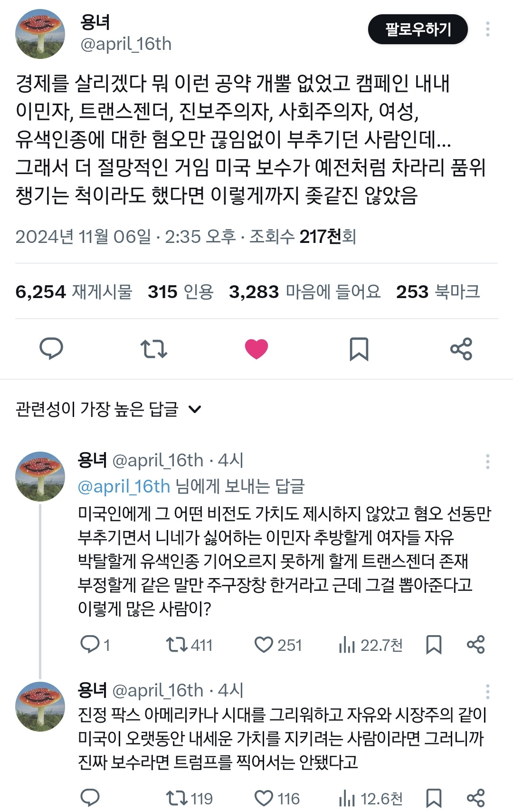Viewport: 513px width, 812px height.
Task: Open 6,254 재게시물 reposts list
Action: pyautogui.click(x=74, y=291)
